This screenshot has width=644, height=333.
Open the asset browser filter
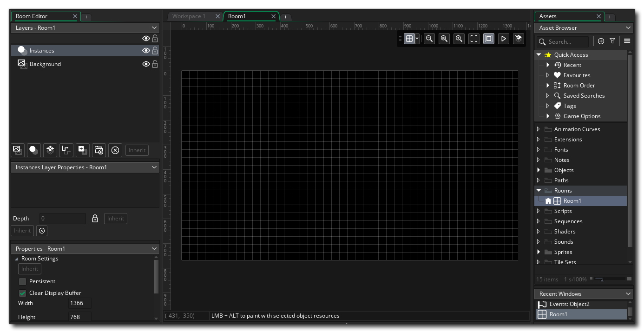(x=612, y=41)
